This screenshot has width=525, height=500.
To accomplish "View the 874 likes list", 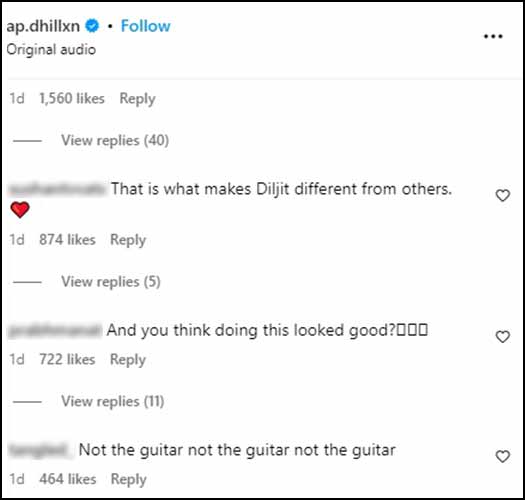I will (x=67, y=240).
